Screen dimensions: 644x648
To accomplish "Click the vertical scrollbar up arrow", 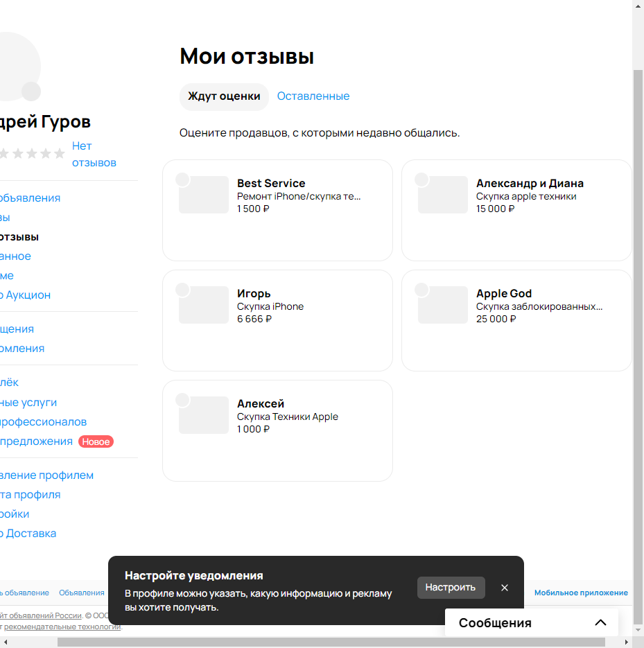I will [x=638, y=6].
